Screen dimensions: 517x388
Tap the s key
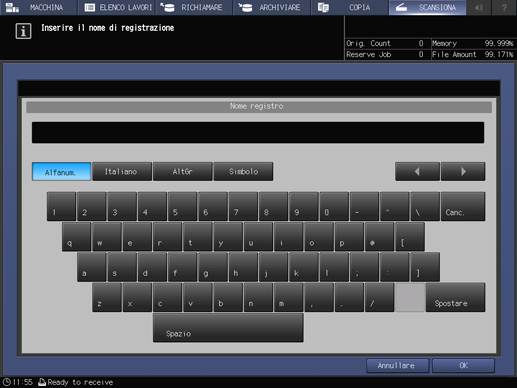(122, 267)
